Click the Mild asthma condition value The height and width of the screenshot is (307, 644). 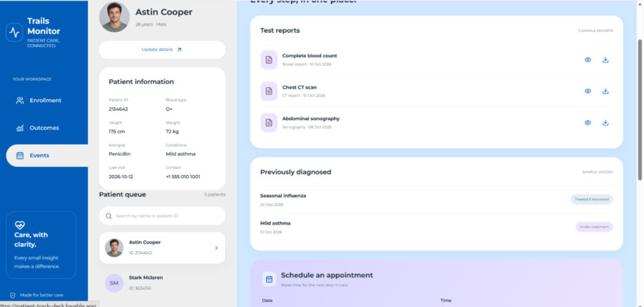tap(181, 154)
